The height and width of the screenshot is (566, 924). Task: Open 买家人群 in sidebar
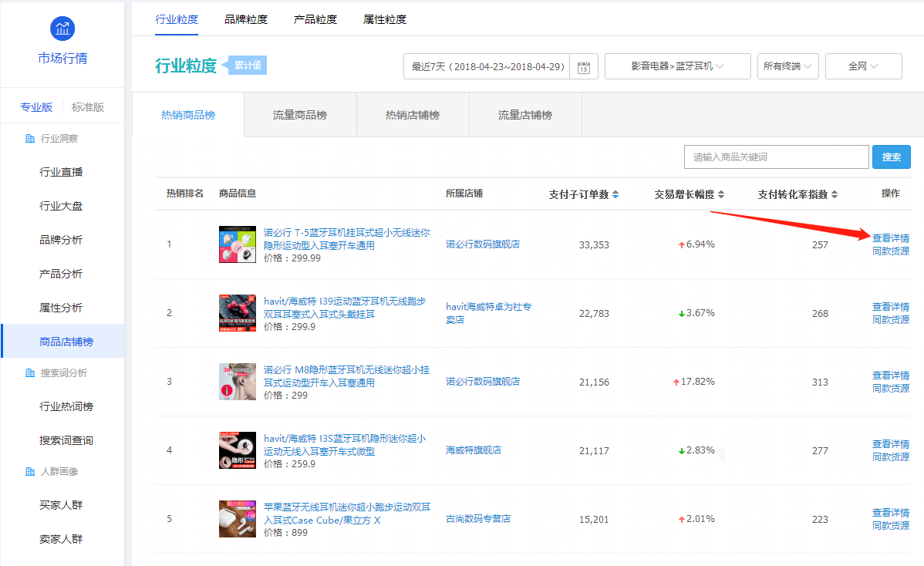pyautogui.click(x=61, y=505)
